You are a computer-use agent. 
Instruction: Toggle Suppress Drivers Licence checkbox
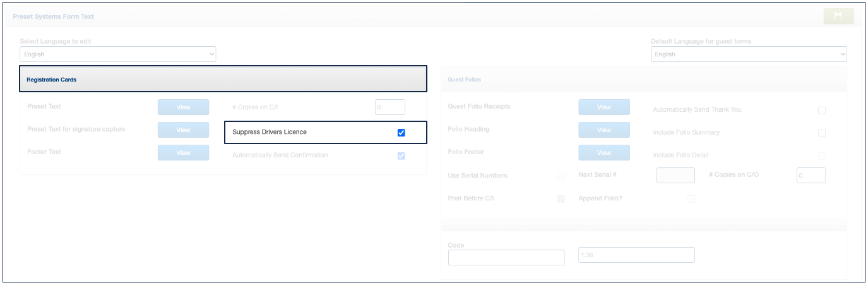(x=401, y=133)
